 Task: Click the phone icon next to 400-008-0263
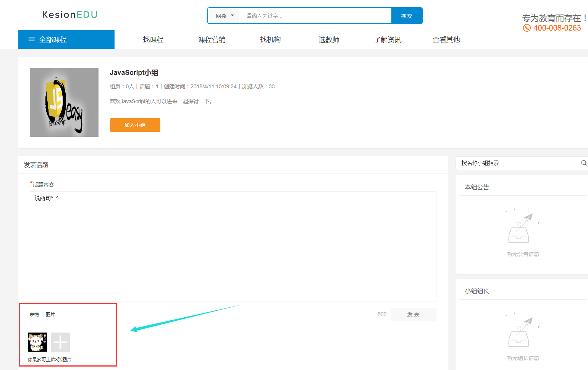527,28
